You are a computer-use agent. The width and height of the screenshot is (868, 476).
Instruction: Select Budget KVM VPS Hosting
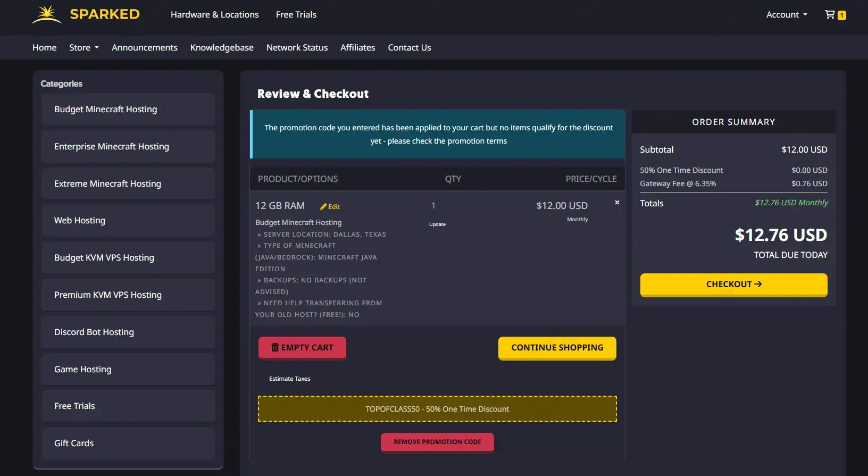pos(128,257)
